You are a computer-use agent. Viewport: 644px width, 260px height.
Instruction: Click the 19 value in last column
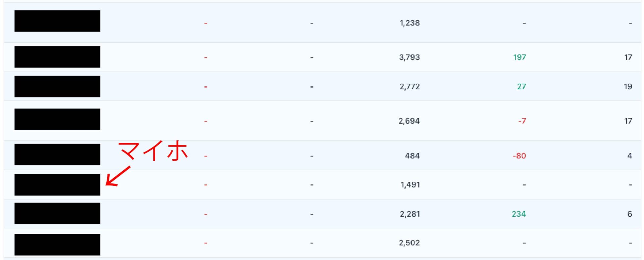click(x=628, y=87)
